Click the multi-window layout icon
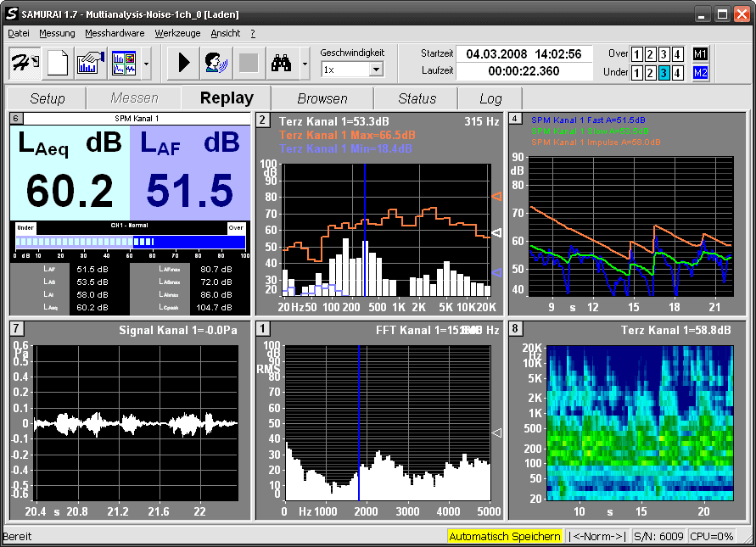Image resolution: width=756 pixels, height=547 pixels. (124, 63)
